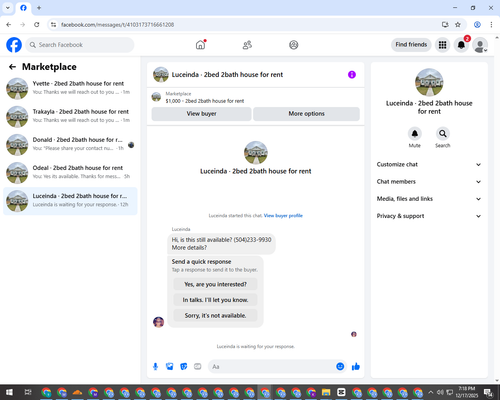Click the browser address bar URL
This screenshot has width=500, height=400.
(x=117, y=25)
